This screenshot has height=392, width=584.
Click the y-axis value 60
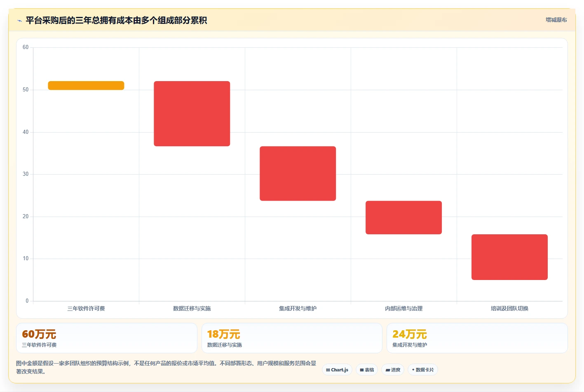tap(26, 47)
